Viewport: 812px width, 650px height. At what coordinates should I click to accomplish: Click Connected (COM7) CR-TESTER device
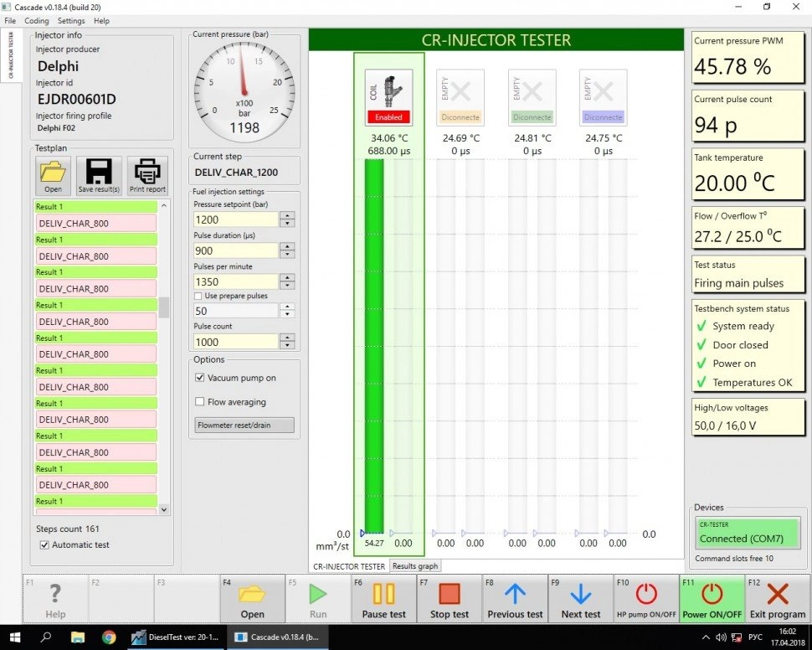click(x=748, y=533)
